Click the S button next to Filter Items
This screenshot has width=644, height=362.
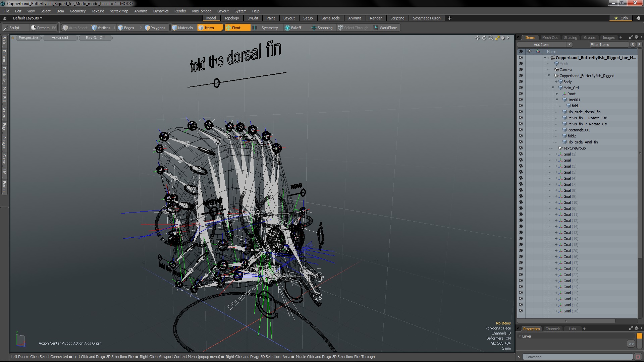[x=633, y=45]
